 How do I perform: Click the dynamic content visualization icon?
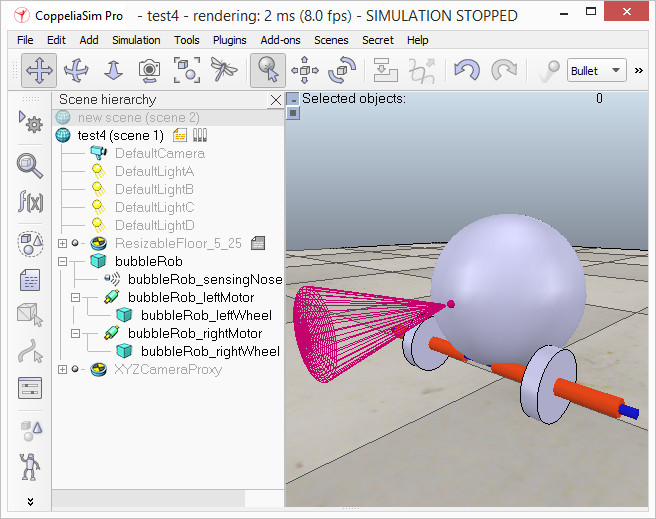[x=548, y=70]
